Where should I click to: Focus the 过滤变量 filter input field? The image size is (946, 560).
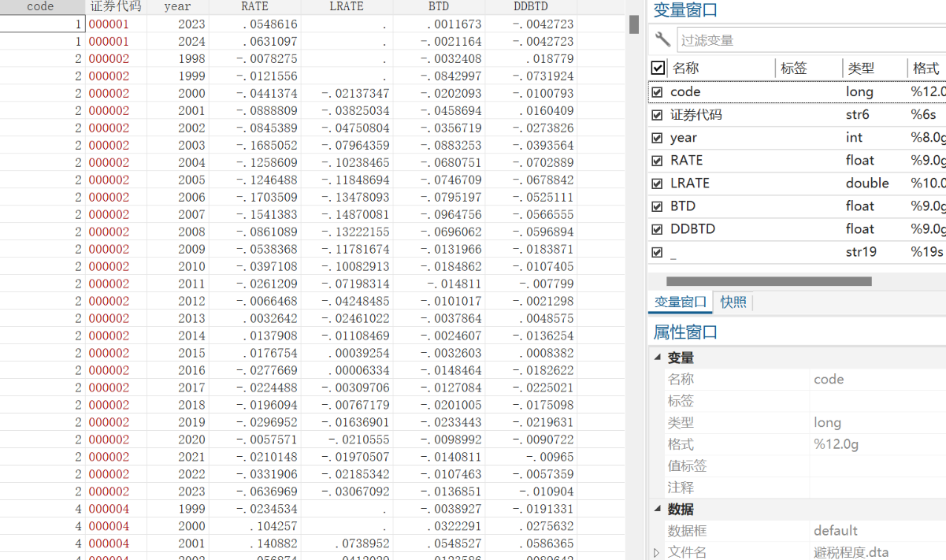coord(811,40)
